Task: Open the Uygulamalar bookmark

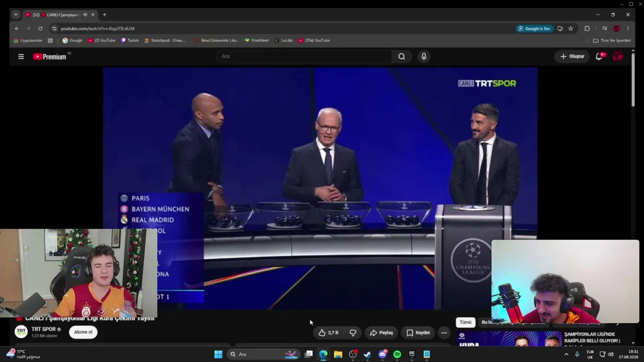Action: pyautogui.click(x=28, y=40)
